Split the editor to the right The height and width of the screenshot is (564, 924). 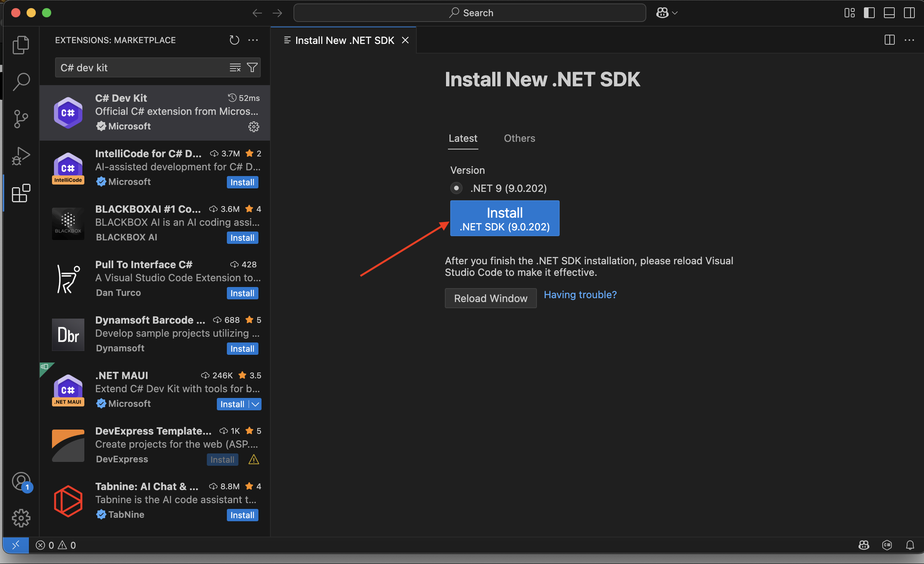890,40
